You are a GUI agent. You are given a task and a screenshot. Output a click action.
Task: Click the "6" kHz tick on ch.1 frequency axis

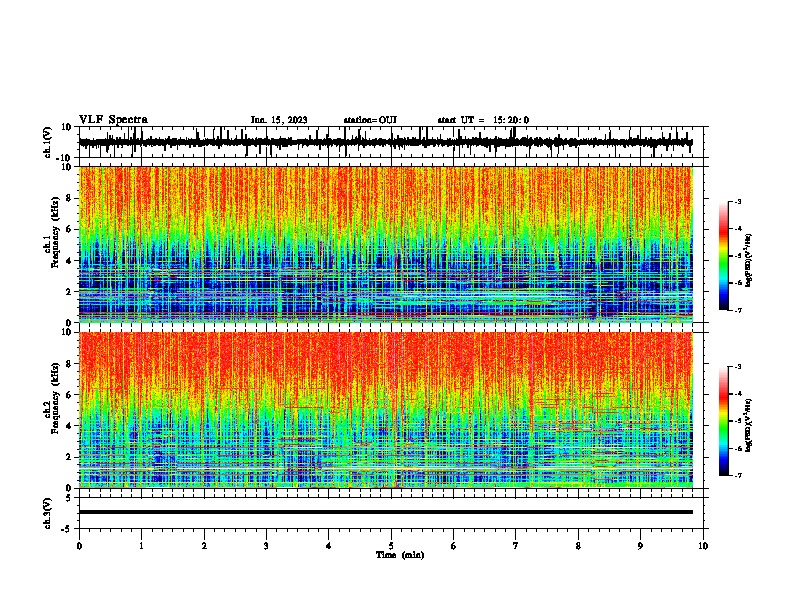[x=69, y=229]
